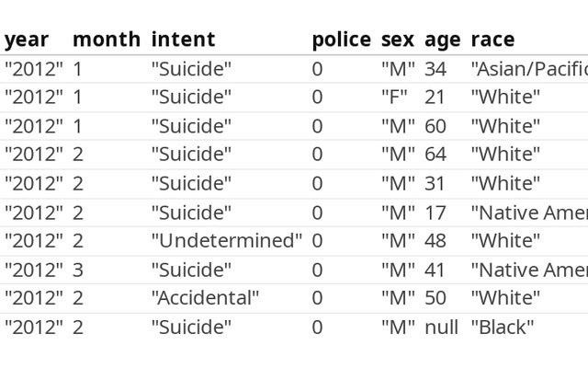
Task: Click the "age" column header
Action: click(442, 40)
